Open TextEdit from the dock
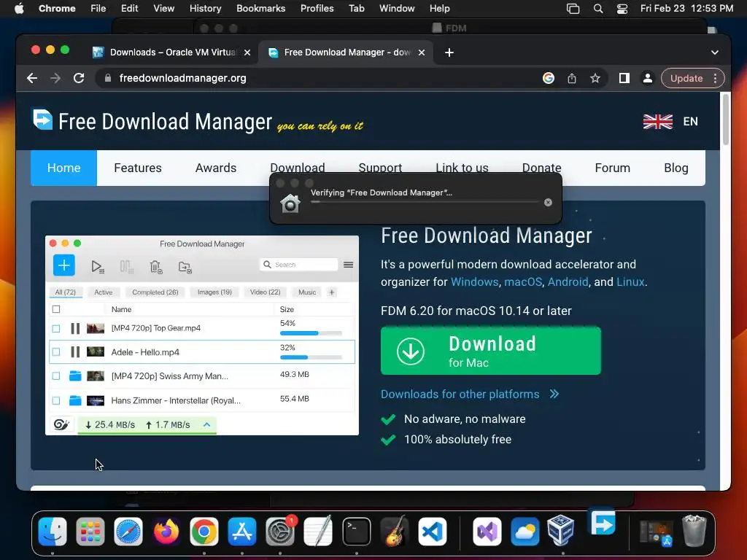Screen dimensions: 747x560 (318, 531)
